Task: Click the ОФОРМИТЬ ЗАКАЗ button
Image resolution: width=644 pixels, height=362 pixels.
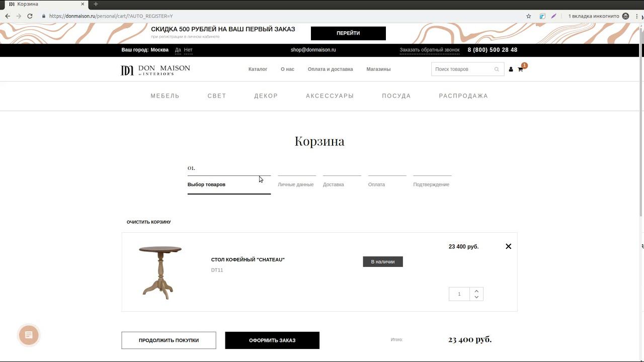Action: pos(272,340)
